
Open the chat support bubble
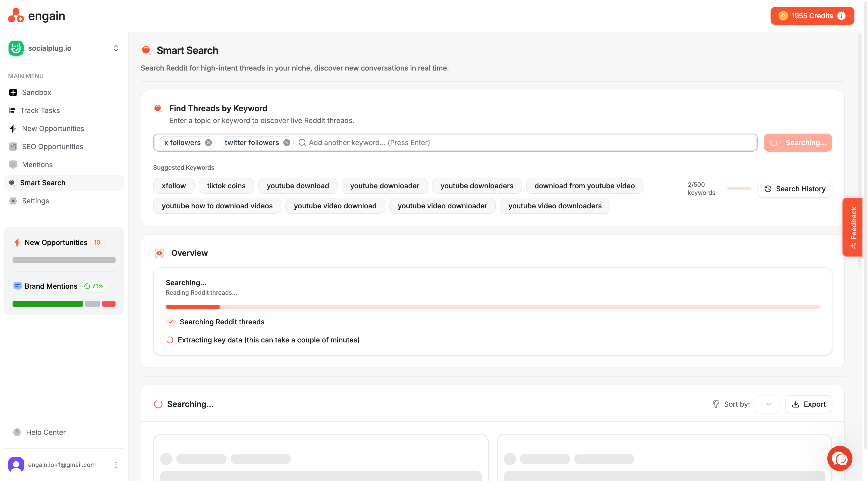[x=840, y=458]
